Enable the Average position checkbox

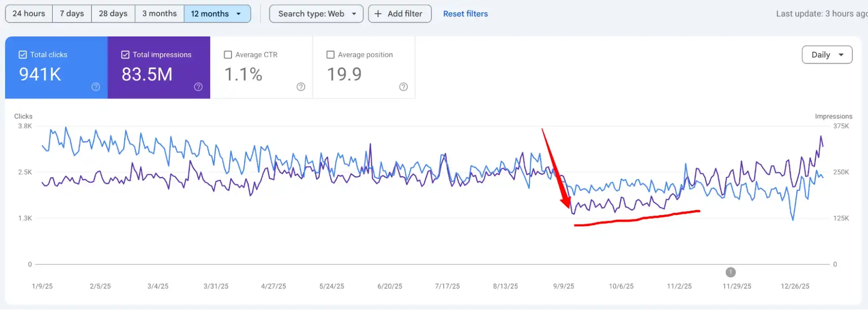point(330,54)
